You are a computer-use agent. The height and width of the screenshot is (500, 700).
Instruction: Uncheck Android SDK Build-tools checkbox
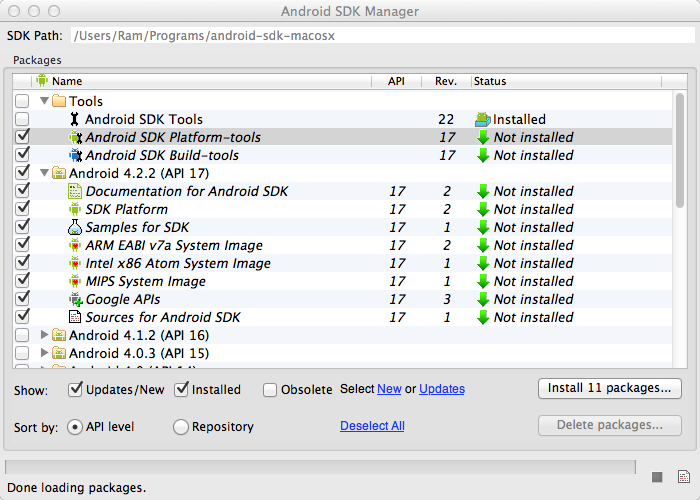pyautogui.click(x=22, y=154)
